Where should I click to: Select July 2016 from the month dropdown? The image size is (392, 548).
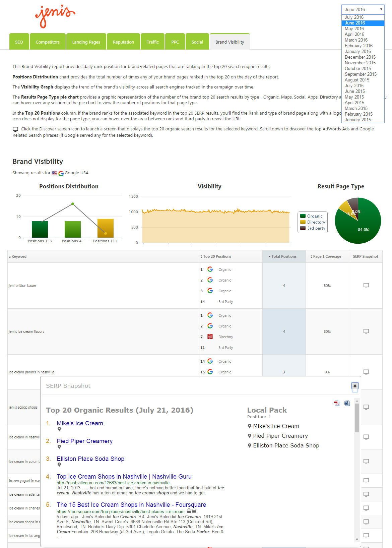point(354,17)
